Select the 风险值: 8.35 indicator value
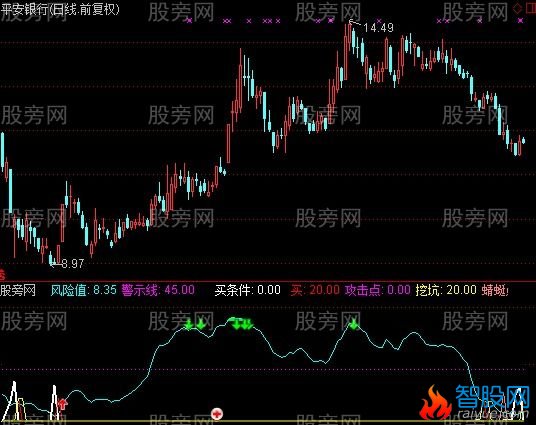This screenshot has width=536, height=425. click(x=84, y=290)
